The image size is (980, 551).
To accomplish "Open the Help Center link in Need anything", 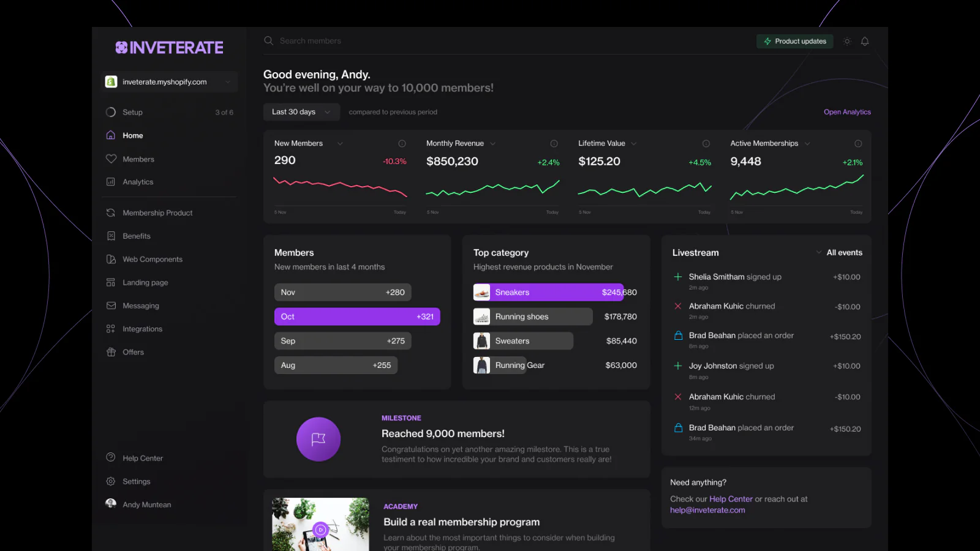I will [x=731, y=499].
